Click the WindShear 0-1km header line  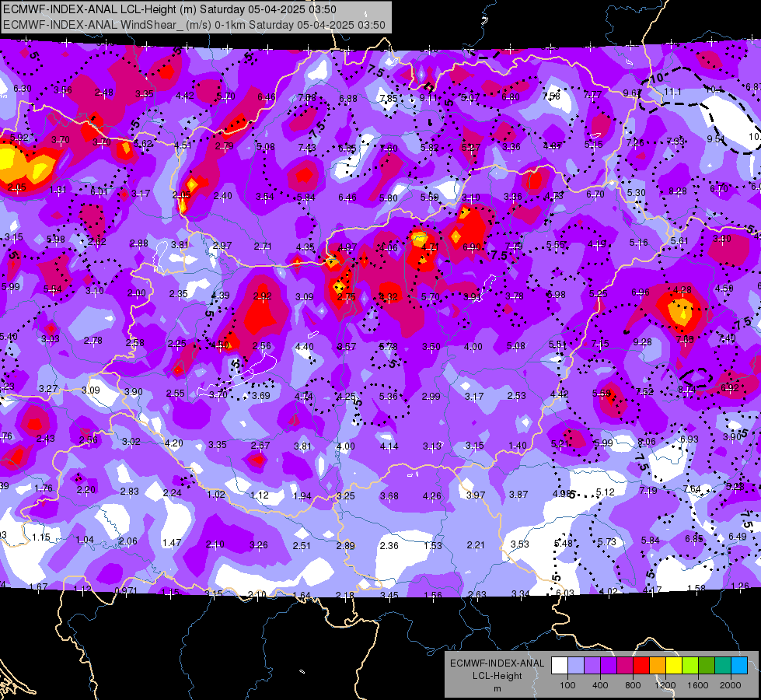point(194,25)
